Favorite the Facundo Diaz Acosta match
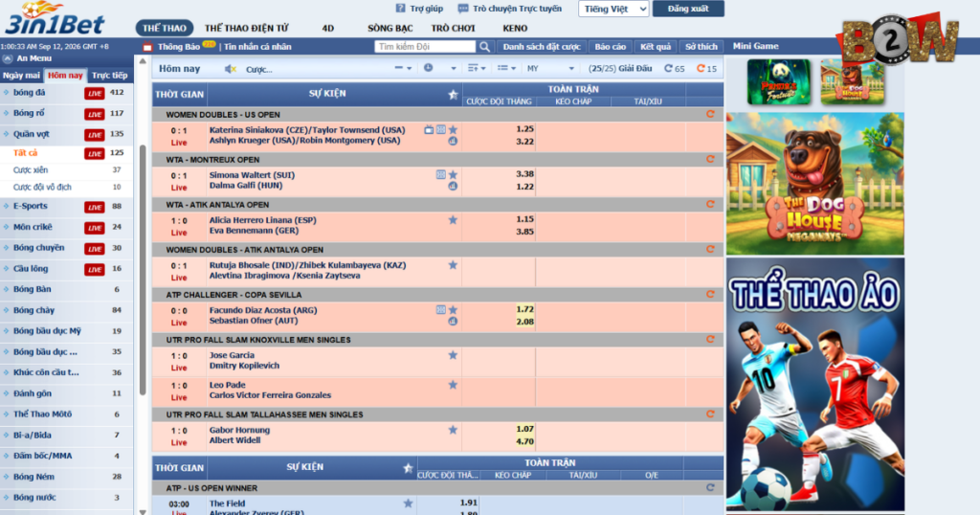The width and height of the screenshot is (980, 515). coord(453,310)
